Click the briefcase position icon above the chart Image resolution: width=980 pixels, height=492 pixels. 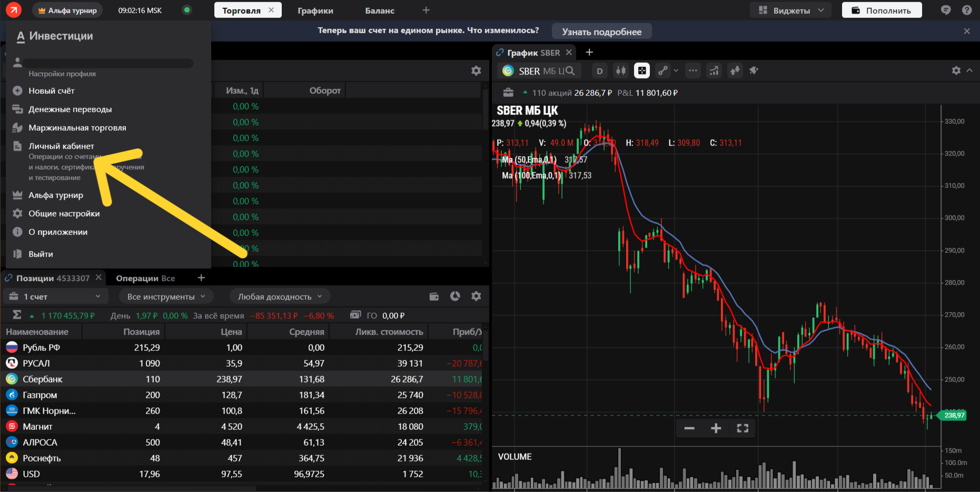point(508,93)
